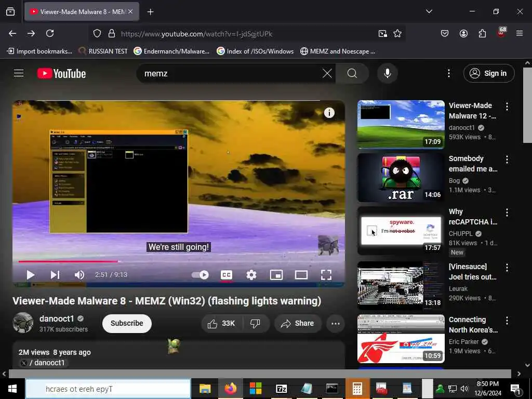Reload the current page
This screenshot has height=399, width=532.
coord(50,33)
